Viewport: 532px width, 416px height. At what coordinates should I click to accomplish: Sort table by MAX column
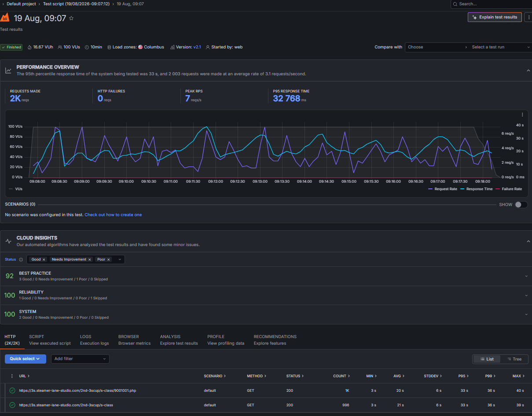pos(518,376)
